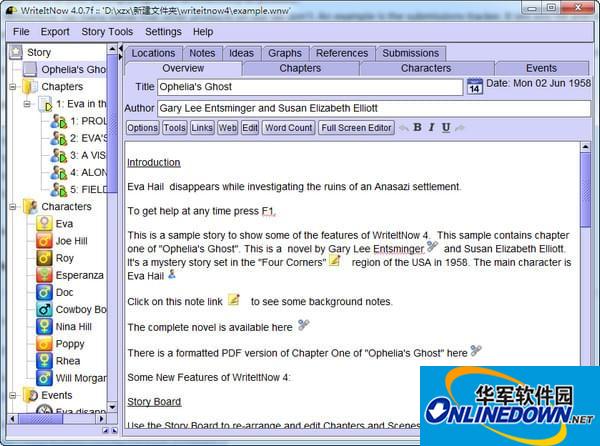Viewport: 600px width, 446px height.
Task: Apply underline formatting with U
Action: (446, 127)
